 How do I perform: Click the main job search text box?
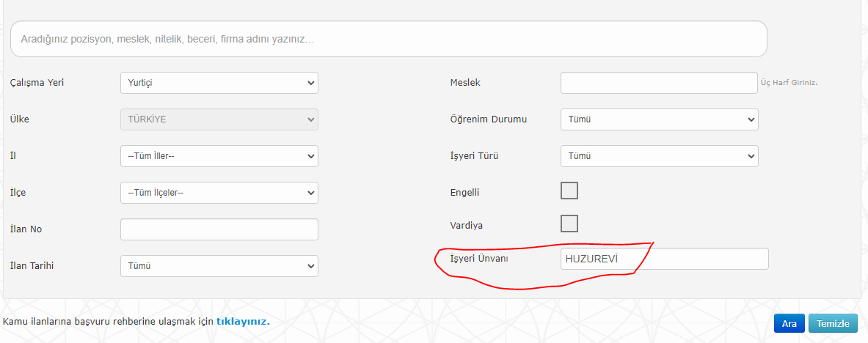click(389, 40)
